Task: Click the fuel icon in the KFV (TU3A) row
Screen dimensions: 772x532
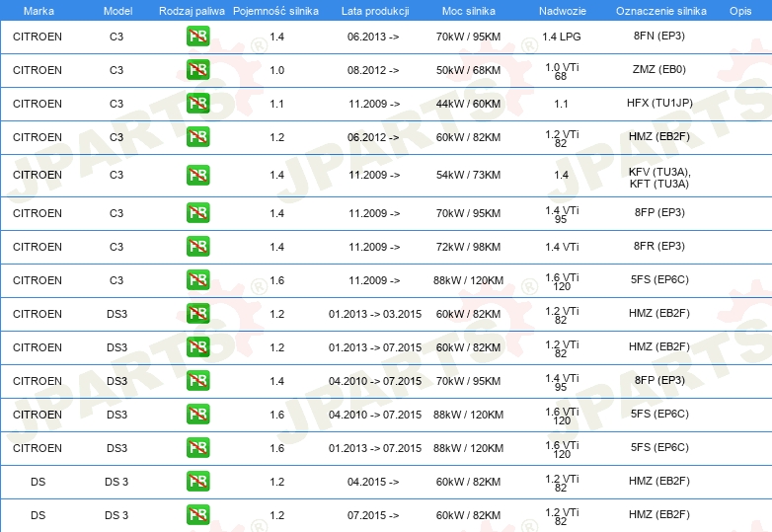Action: click(197, 175)
